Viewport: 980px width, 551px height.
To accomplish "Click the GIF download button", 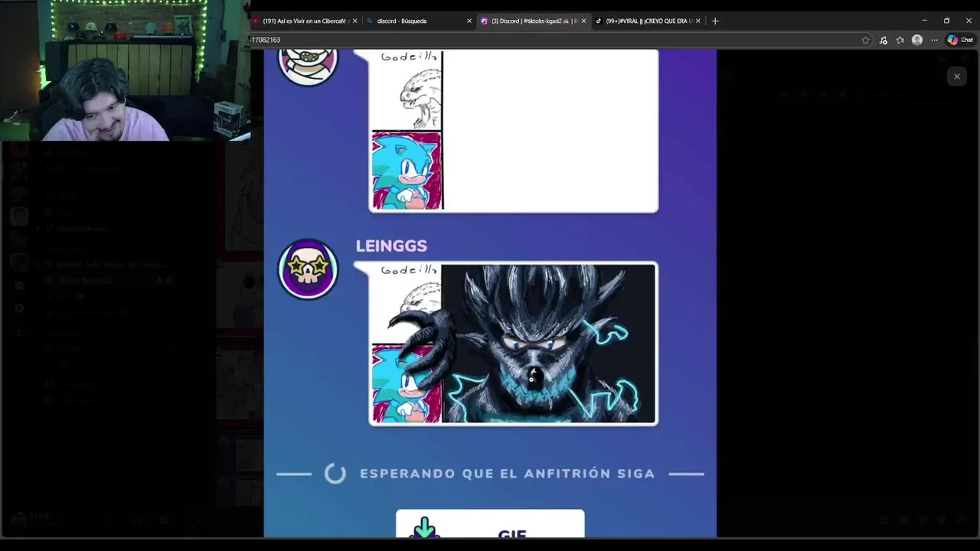I will click(490, 524).
